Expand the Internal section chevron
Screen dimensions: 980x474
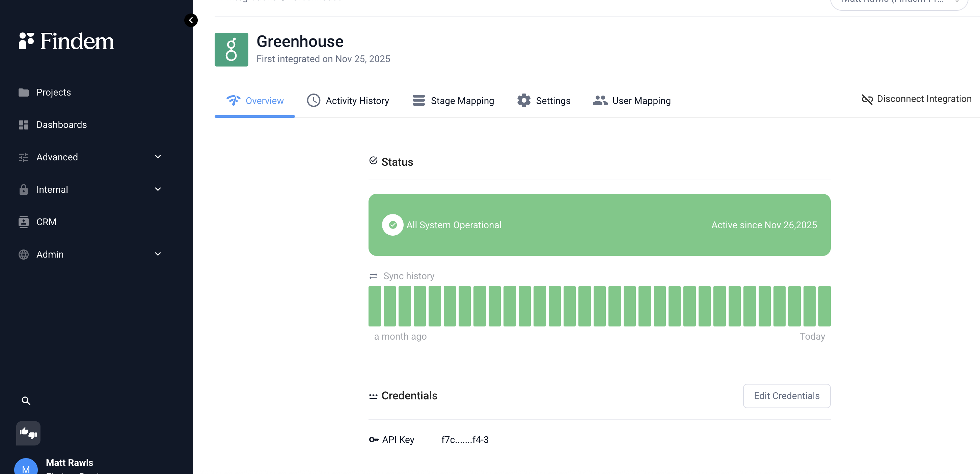click(x=158, y=189)
